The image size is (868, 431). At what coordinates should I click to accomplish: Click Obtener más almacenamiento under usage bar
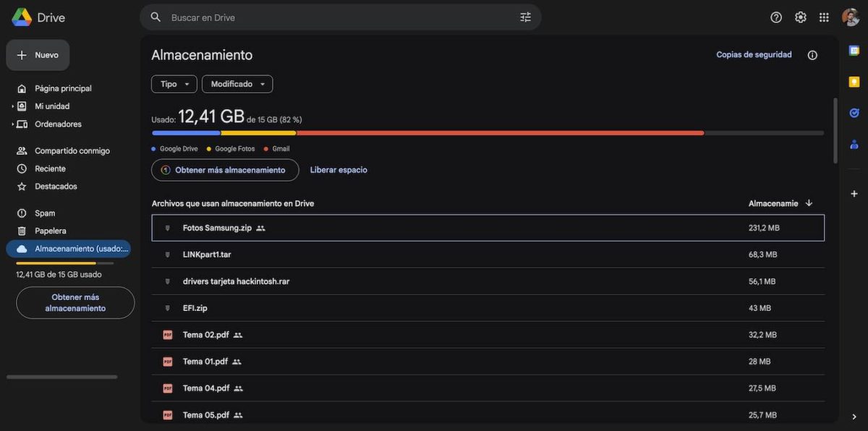click(225, 170)
